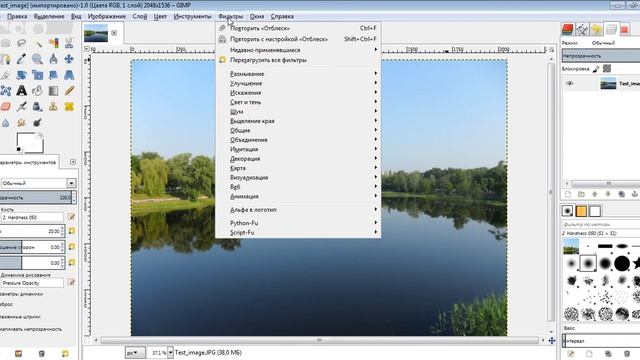Select the Heal bandage tool
This screenshot has width=640, height=360.
pos(69,107)
